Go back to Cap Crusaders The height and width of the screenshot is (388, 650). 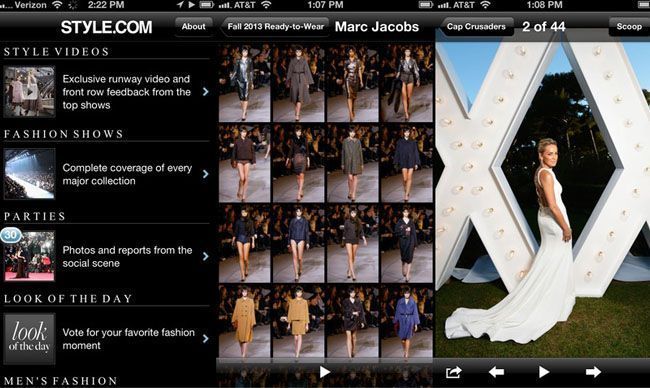(476, 27)
